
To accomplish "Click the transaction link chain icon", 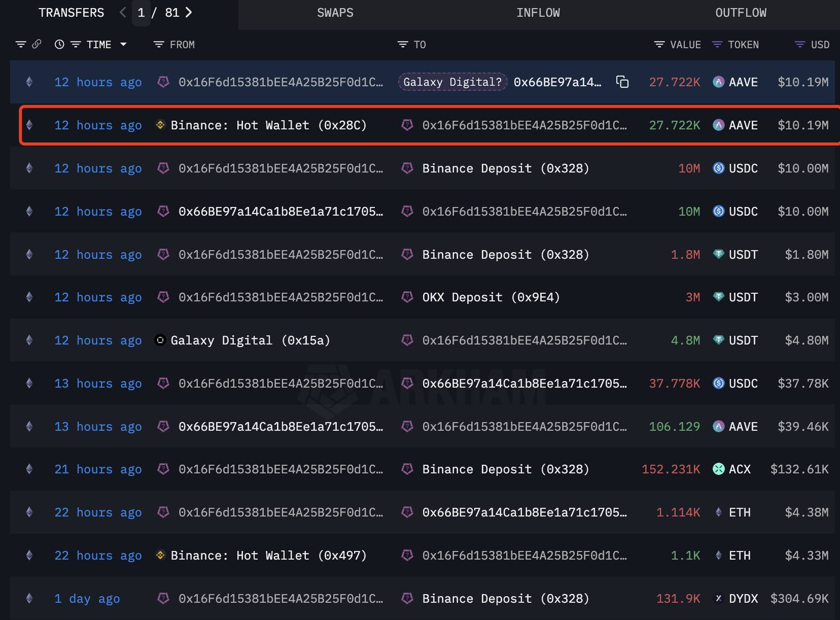I will tap(37, 45).
